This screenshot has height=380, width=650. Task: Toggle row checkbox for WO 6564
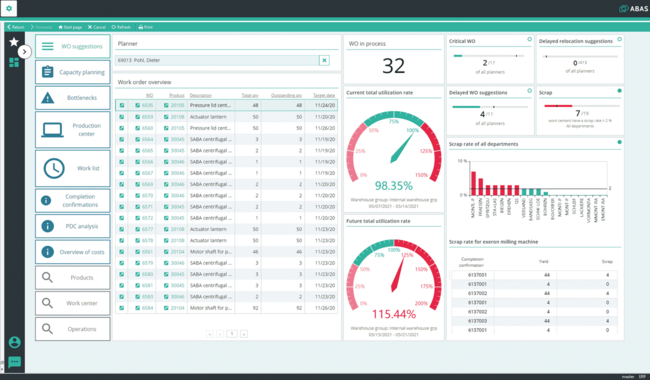[122, 139]
